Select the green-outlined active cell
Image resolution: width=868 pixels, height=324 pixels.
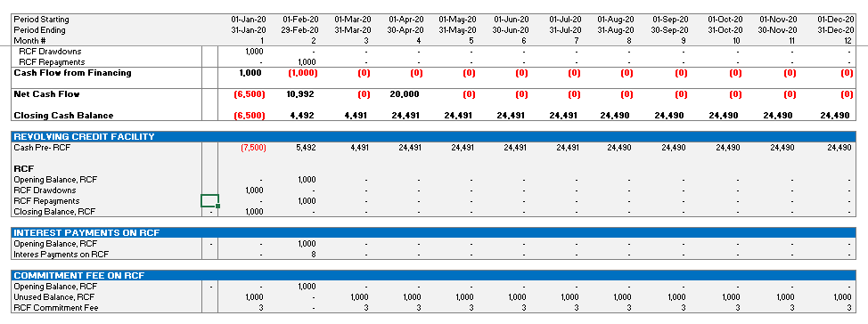tap(209, 200)
